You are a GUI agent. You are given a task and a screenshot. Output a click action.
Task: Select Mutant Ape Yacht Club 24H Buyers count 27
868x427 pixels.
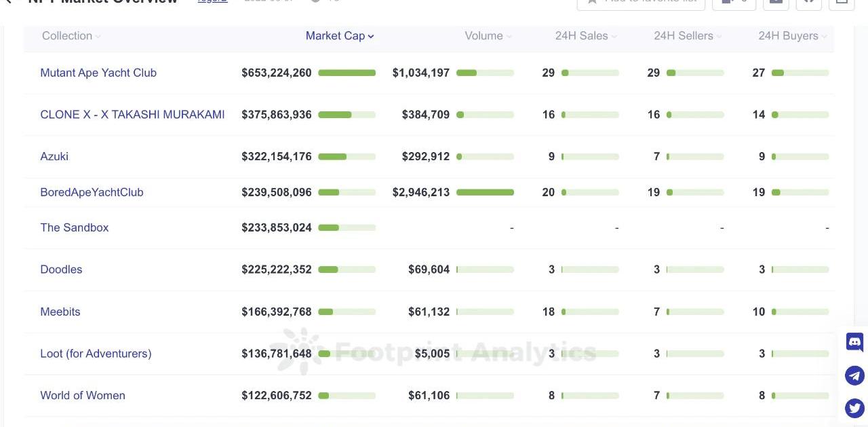click(x=759, y=73)
